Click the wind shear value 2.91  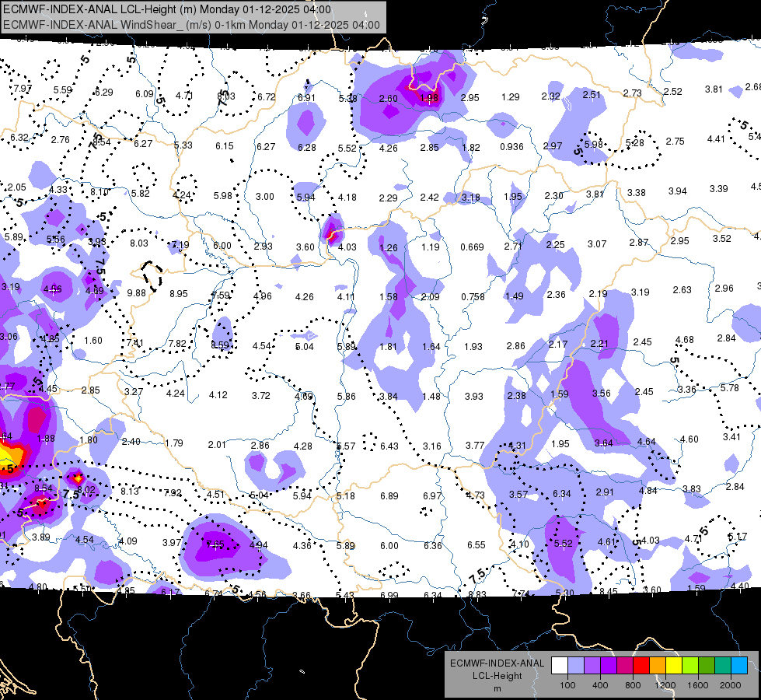pyautogui.click(x=605, y=492)
